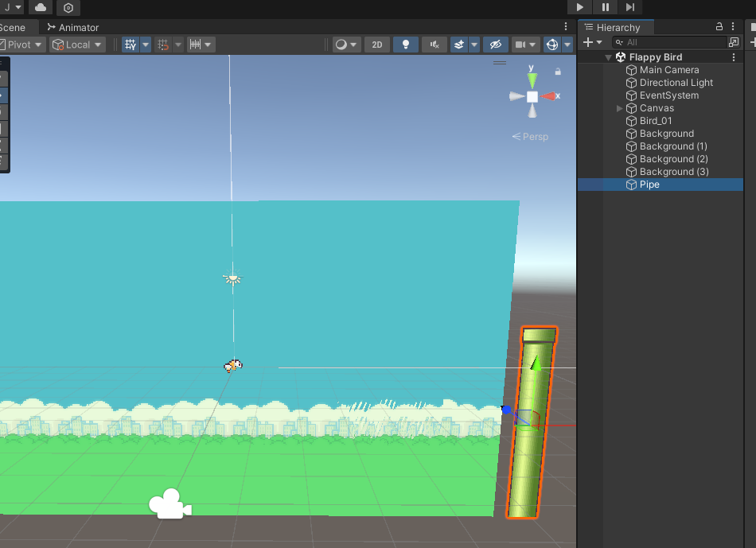Toggle grid visibility in Scene toolbar
This screenshot has width=756, height=548.
(131, 45)
